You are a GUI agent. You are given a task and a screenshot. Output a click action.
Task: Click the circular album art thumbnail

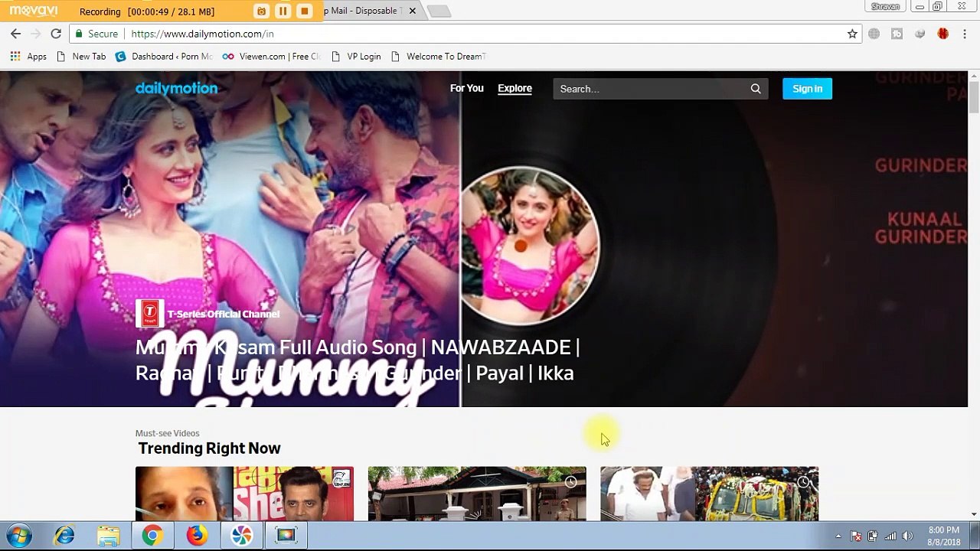[529, 245]
